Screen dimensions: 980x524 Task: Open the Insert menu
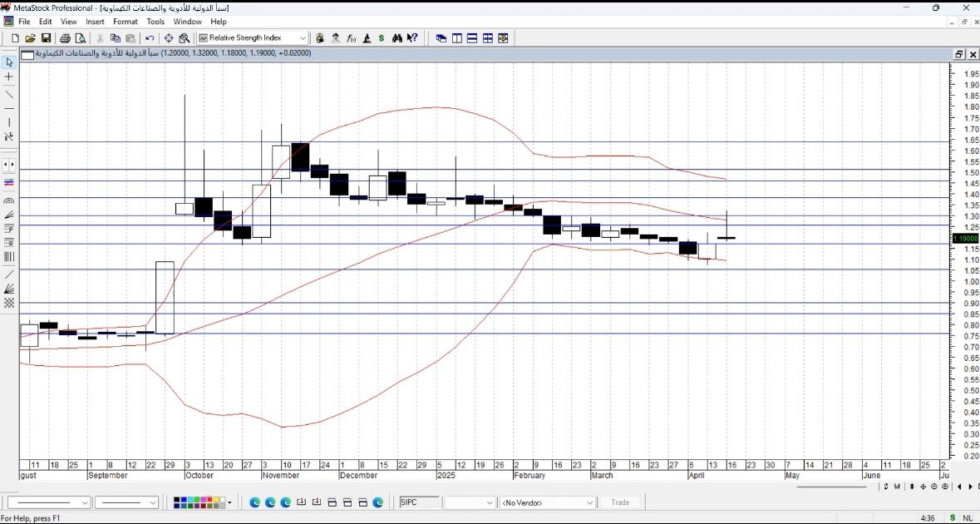point(95,22)
